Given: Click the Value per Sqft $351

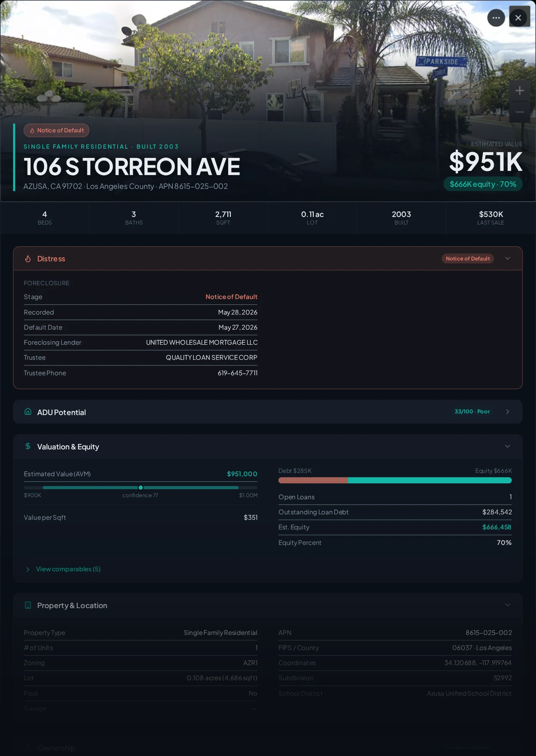Looking at the screenshot, I should [251, 518].
